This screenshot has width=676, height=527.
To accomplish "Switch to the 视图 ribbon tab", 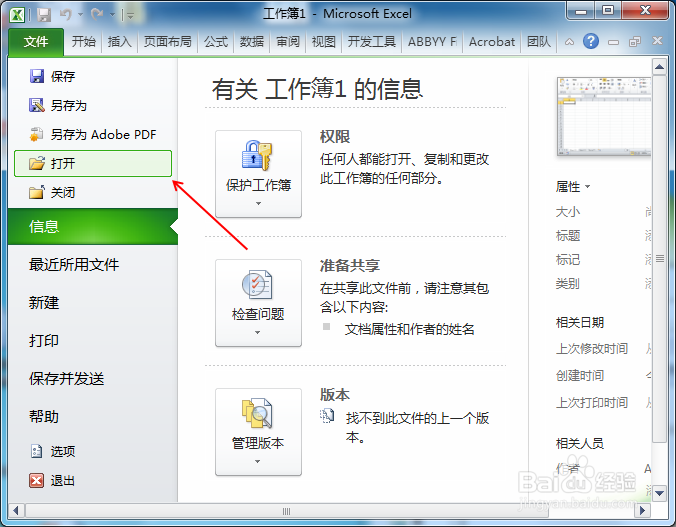I will click(x=323, y=41).
